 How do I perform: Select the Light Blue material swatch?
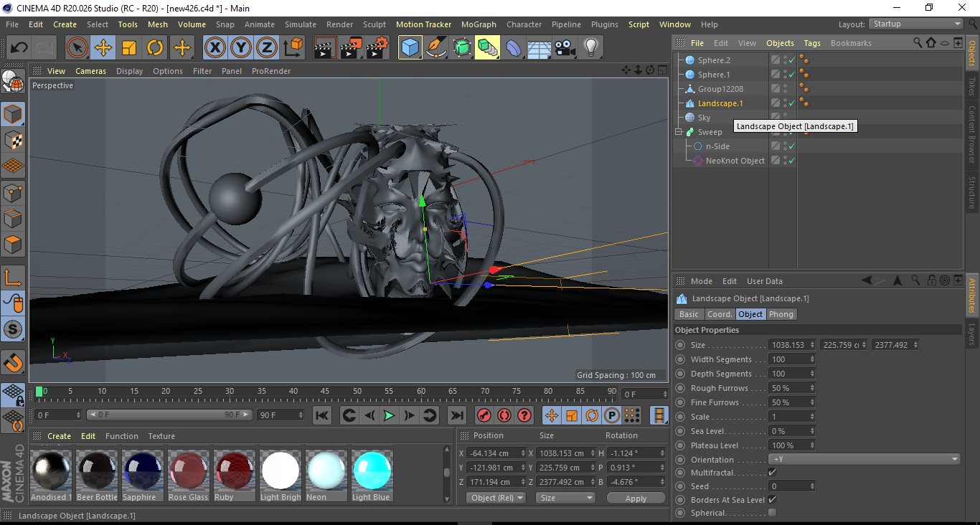[372, 471]
